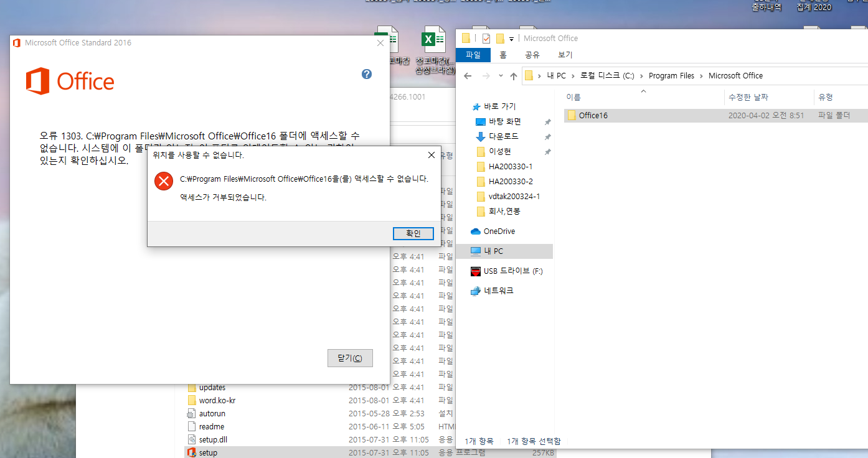This screenshot has height=458, width=868.
Task: Open vdtak200324-1 folder in navigation pane
Action: point(514,196)
